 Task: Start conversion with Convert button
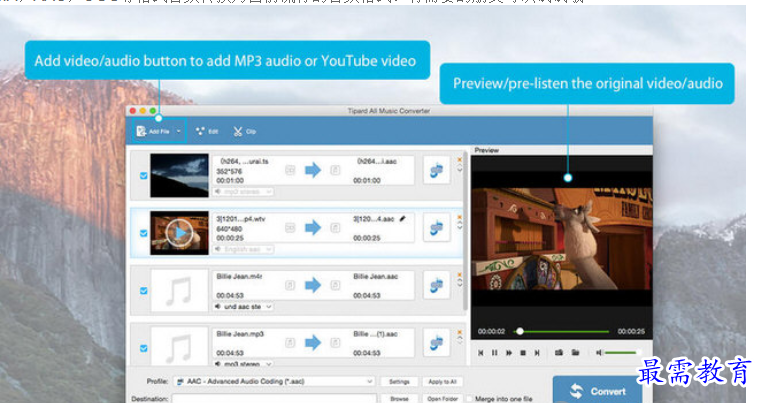click(598, 390)
